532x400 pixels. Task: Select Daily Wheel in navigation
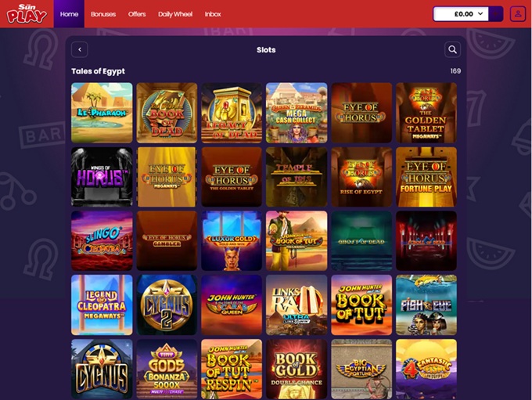coord(175,14)
